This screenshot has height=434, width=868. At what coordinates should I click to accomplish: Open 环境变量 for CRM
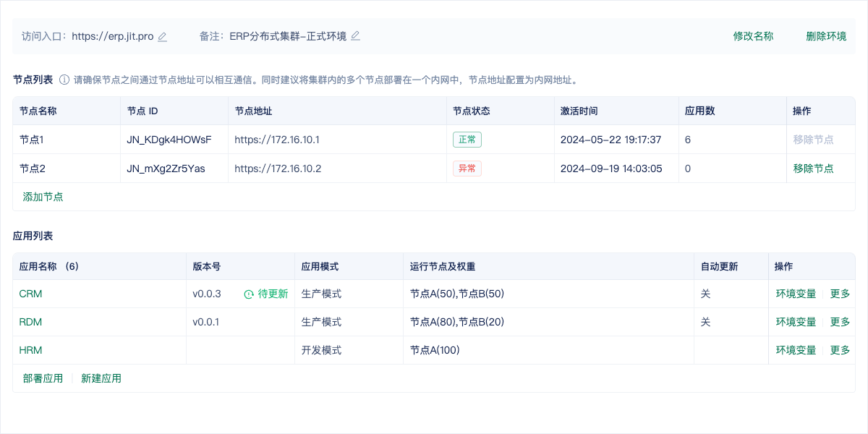[x=796, y=294]
